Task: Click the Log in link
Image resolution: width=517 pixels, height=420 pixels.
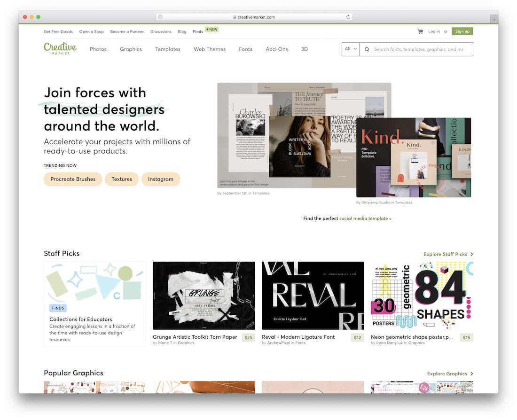Action: click(434, 31)
